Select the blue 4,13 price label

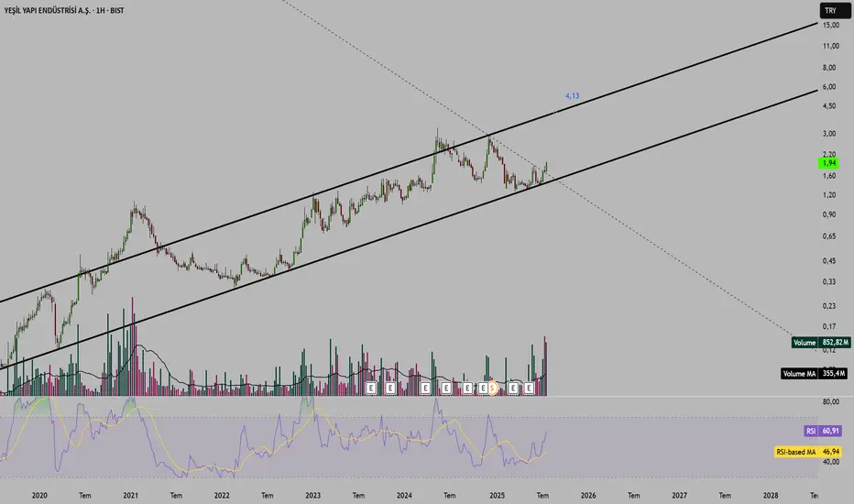coord(572,96)
